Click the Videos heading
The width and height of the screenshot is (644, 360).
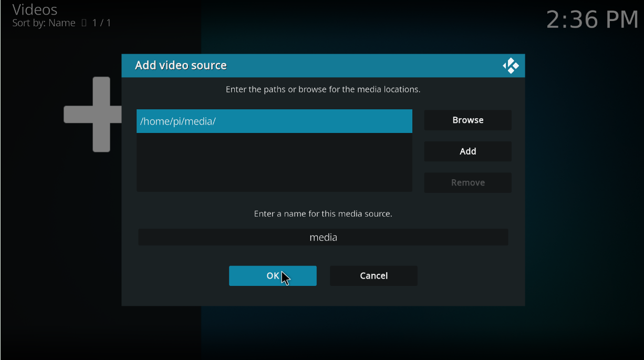pyautogui.click(x=35, y=9)
